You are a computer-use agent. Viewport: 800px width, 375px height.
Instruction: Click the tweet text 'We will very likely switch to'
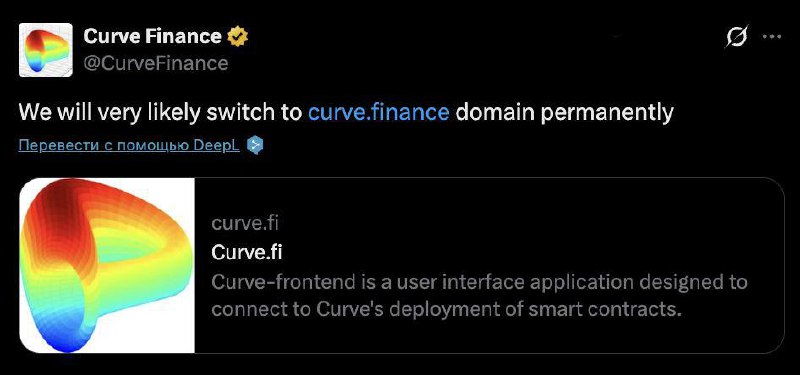click(160, 113)
